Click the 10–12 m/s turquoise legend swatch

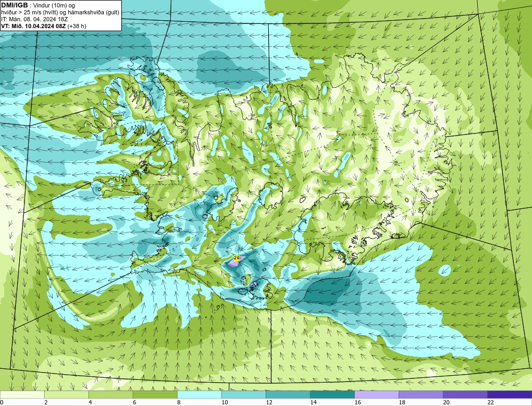(244, 394)
